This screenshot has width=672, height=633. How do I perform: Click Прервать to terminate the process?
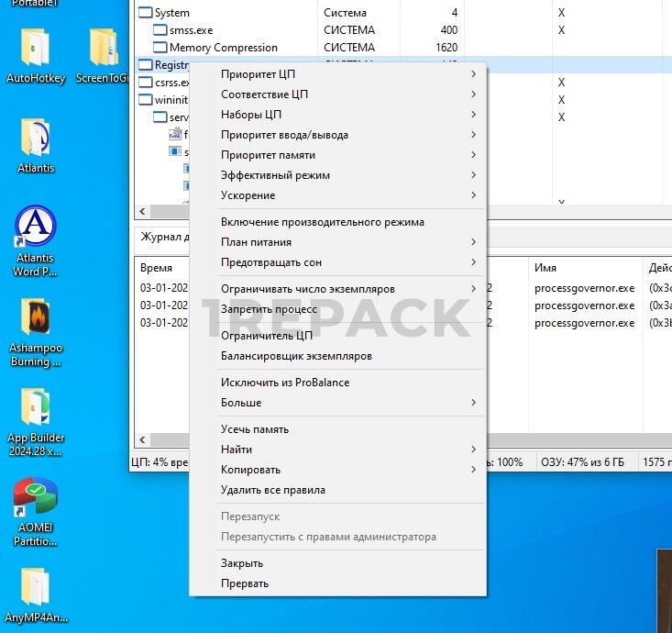coord(244,583)
